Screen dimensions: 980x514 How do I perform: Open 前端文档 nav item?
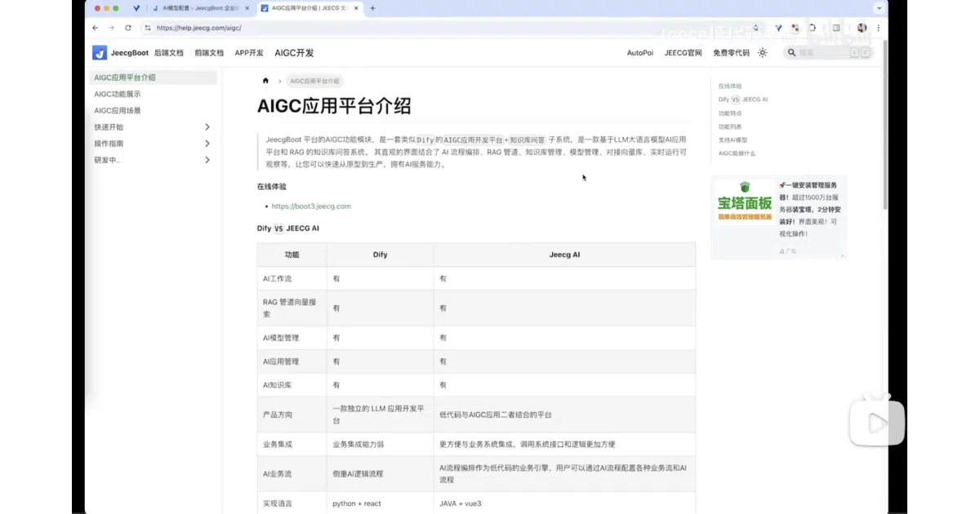[209, 53]
